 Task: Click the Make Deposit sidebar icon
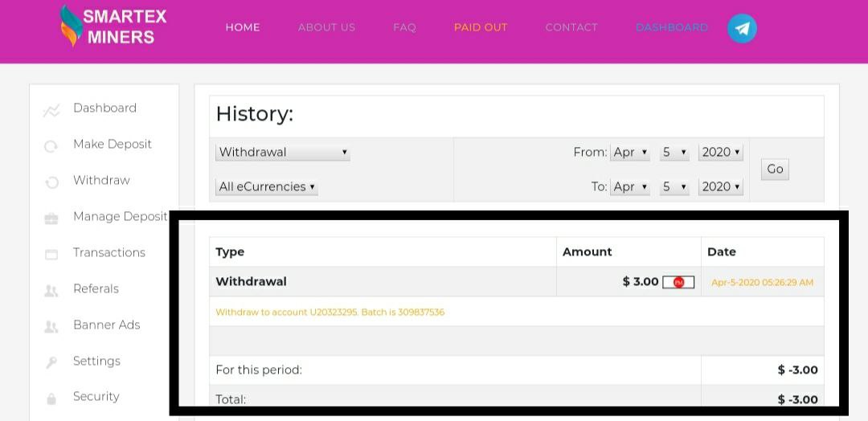point(51,146)
